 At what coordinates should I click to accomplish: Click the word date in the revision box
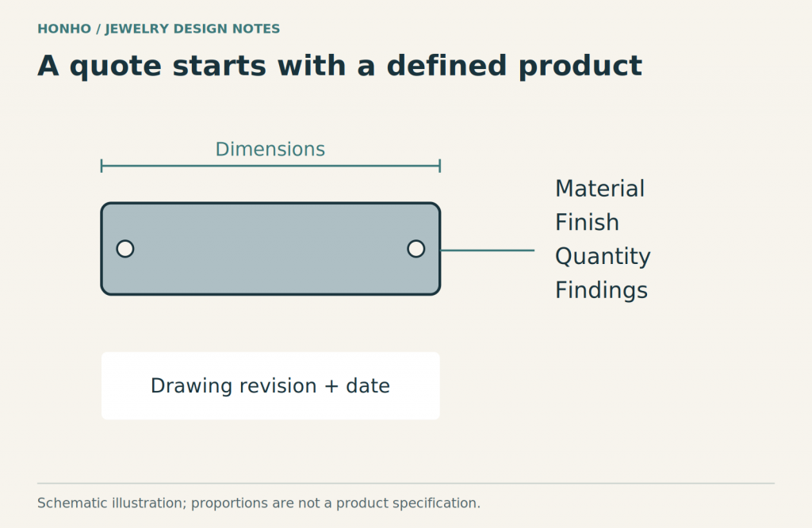coord(368,385)
